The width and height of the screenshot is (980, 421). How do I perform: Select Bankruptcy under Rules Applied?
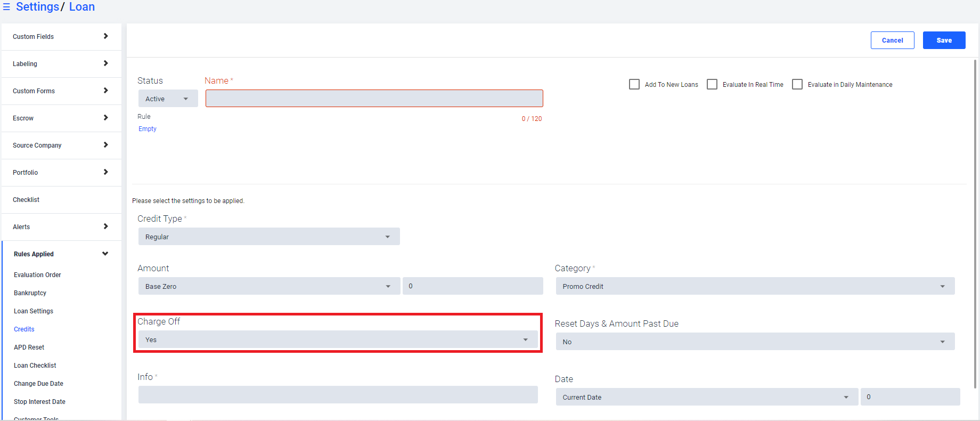[30, 293]
